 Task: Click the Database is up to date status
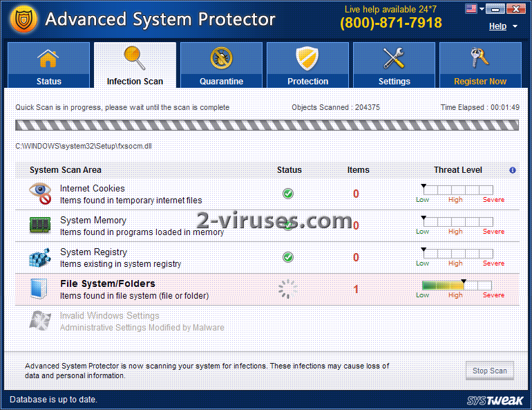tap(53, 400)
